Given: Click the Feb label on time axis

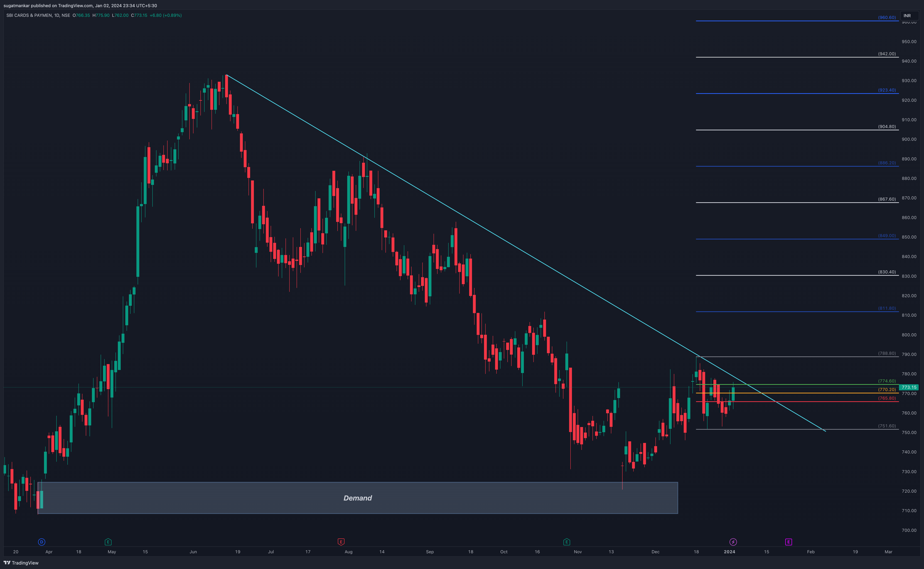Looking at the screenshot, I should [x=811, y=552].
